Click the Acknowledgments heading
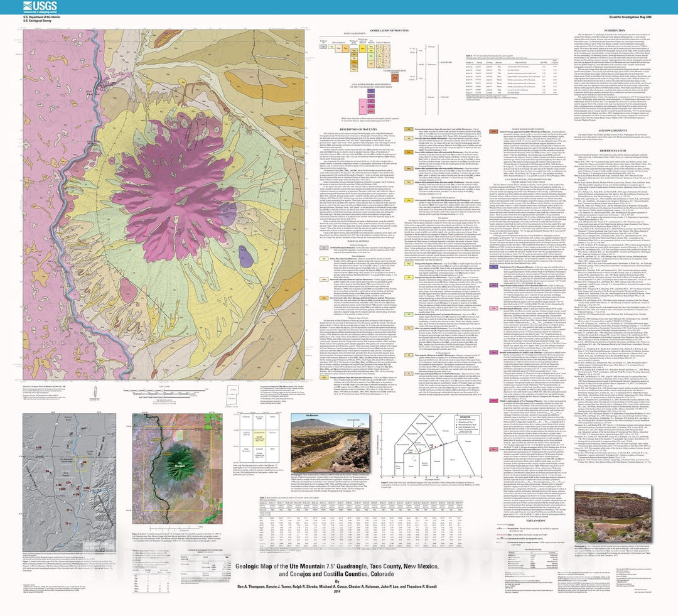678x616 pixels. coord(613,131)
